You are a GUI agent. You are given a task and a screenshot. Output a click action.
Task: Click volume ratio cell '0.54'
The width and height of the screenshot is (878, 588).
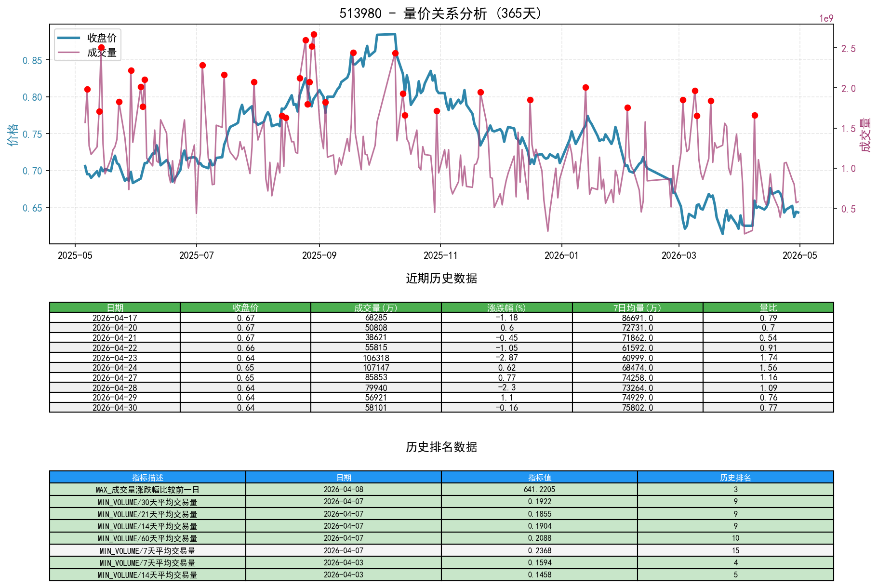click(768, 337)
